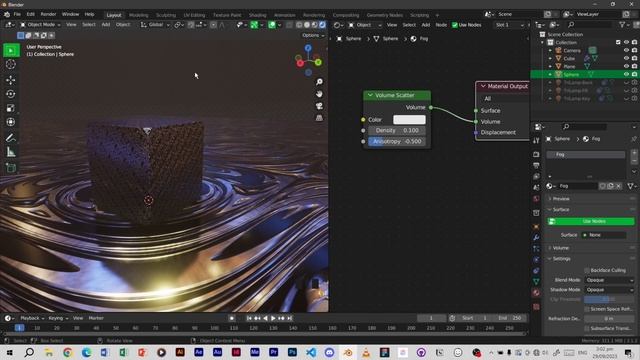Switch to the UV Editing workspace tab
640x360 pixels.
pyautogui.click(x=194, y=15)
